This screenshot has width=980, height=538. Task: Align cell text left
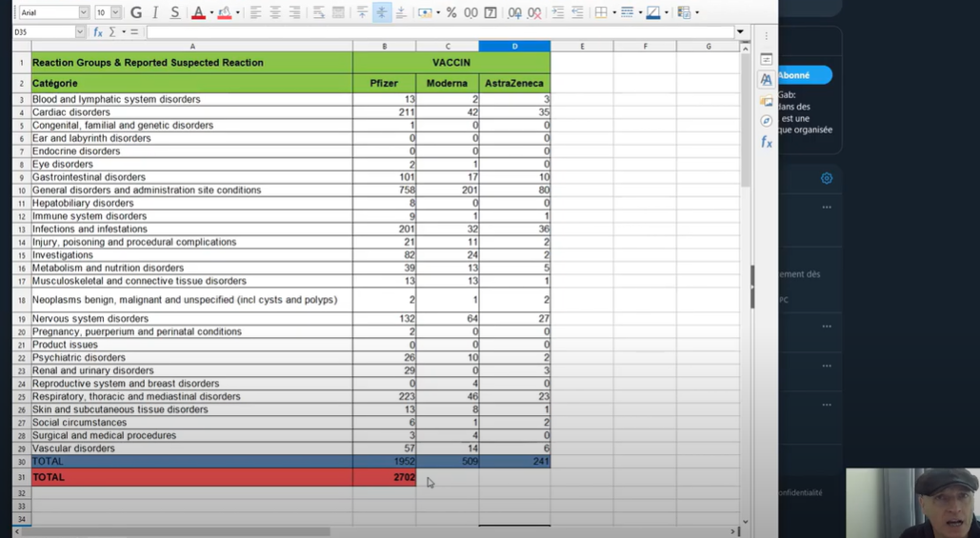(x=255, y=12)
